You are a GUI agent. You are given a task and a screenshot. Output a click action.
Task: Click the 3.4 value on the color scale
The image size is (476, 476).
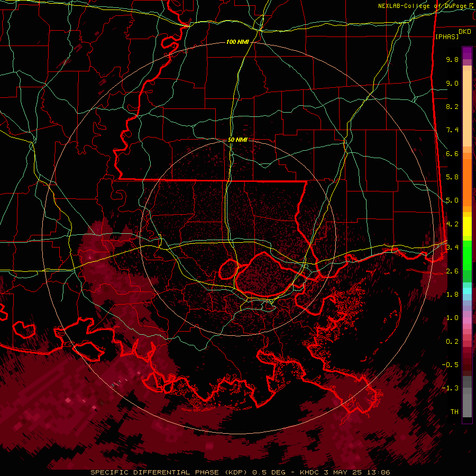[452, 248]
